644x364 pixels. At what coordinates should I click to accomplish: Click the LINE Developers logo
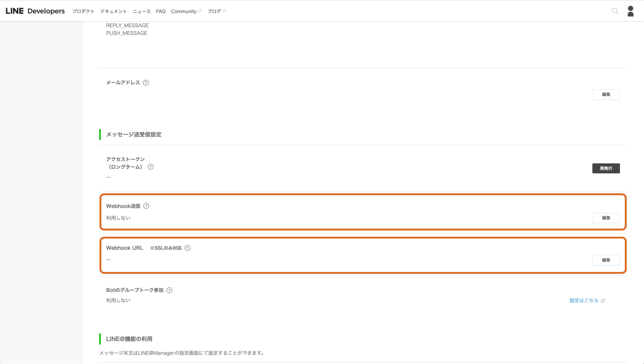tap(35, 11)
